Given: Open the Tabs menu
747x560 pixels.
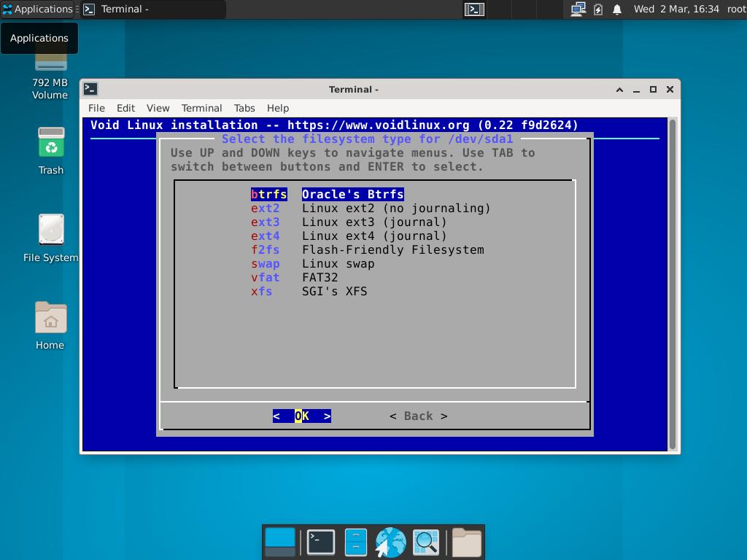Looking at the screenshot, I should [x=244, y=108].
